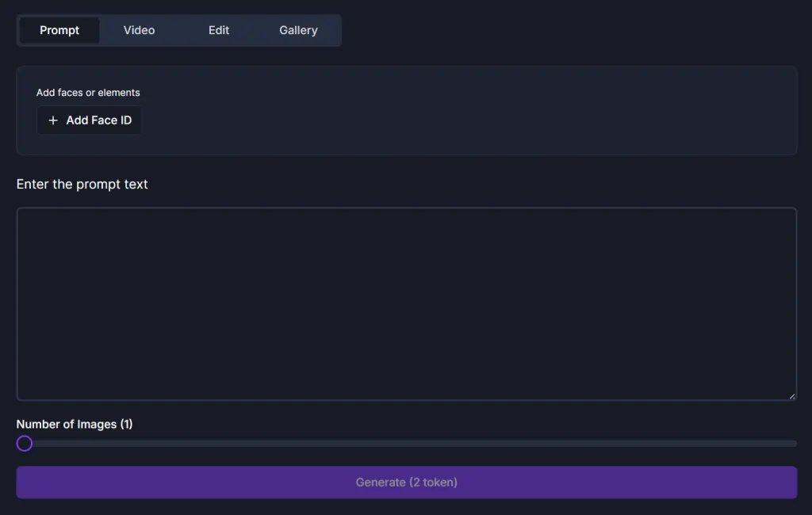Click the plus icon on Add Face ID
Image resolution: width=812 pixels, height=515 pixels.
52,120
